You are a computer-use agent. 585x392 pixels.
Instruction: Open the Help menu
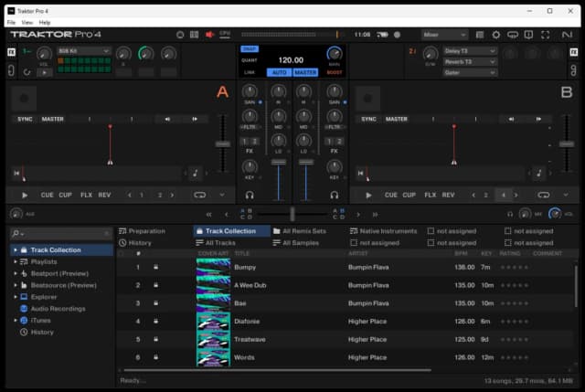pos(45,22)
